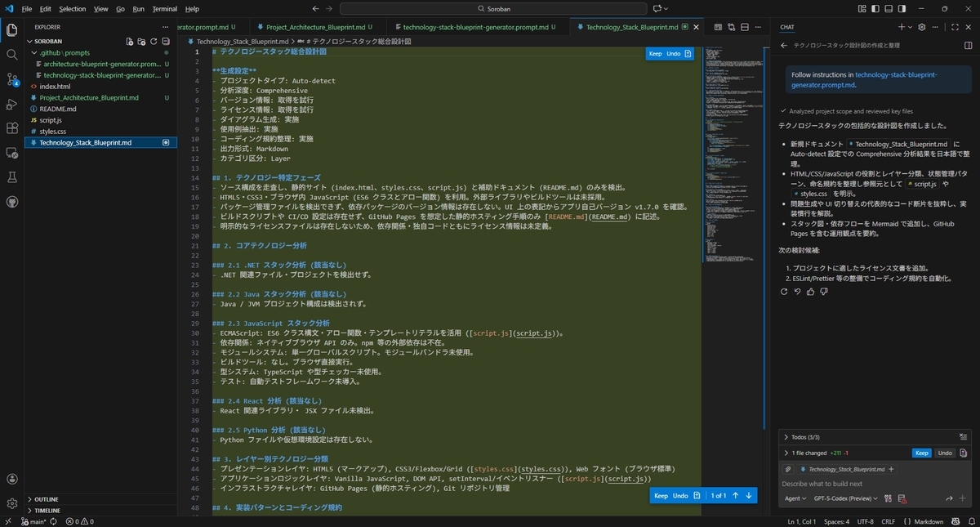This screenshot has width=980, height=527.
Task: Go to next change arrow in editor
Action: tap(748, 495)
